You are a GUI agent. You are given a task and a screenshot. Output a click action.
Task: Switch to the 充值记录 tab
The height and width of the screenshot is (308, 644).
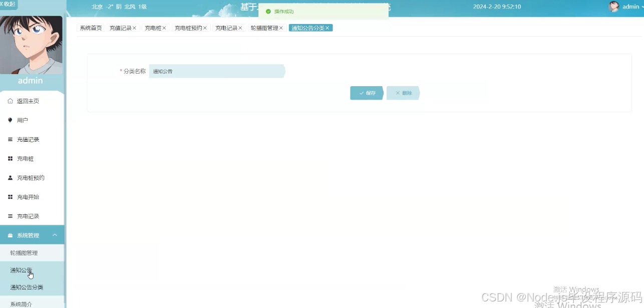click(120, 28)
